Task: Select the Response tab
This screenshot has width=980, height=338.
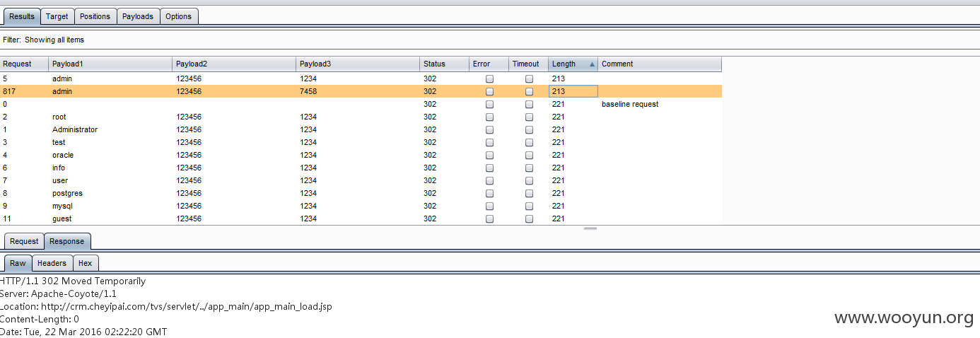Action: (x=67, y=241)
